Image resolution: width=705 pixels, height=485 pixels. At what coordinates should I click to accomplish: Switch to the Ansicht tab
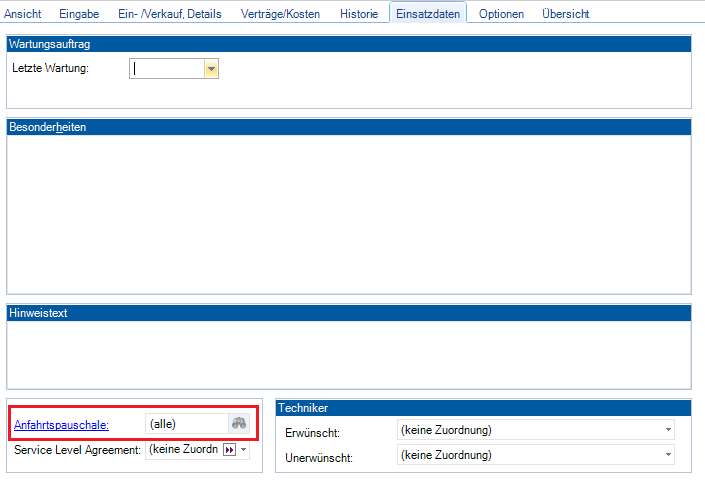pyautogui.click(x=24, y=14)
